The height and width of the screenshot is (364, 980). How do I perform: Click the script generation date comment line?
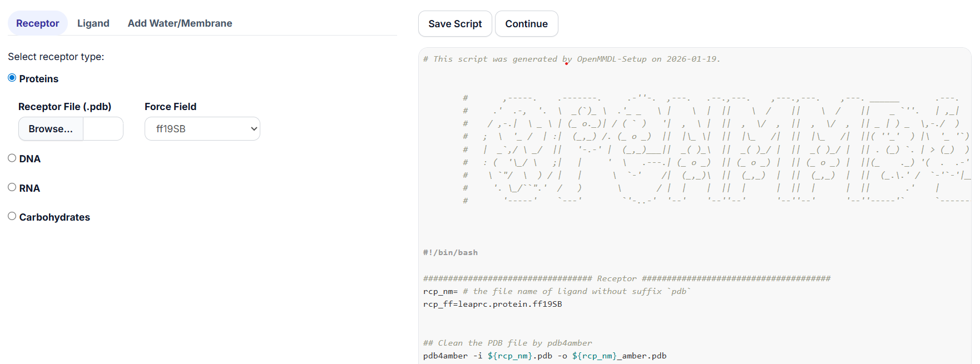point(571,59)
